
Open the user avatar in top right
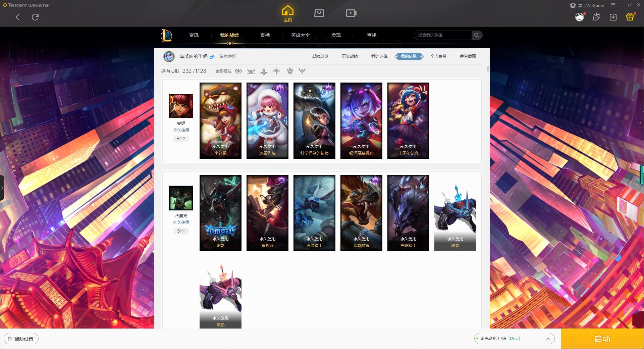click(x=580, y=17)
